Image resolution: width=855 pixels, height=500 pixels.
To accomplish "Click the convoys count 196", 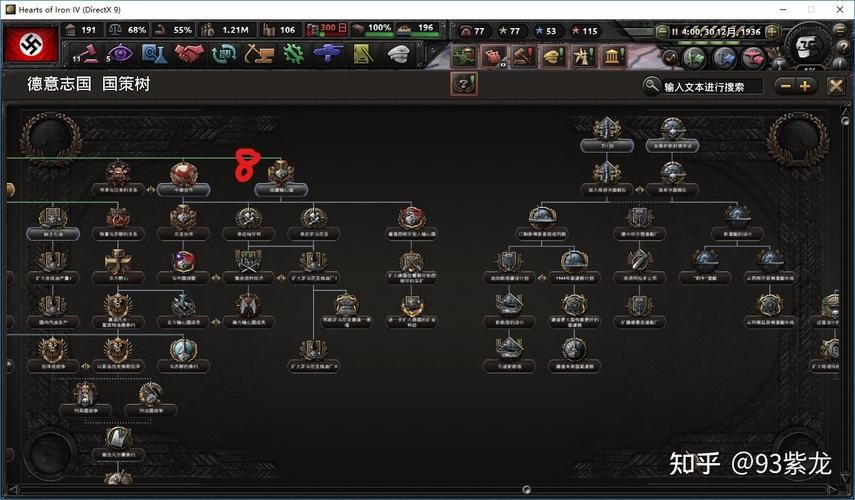I will [425, 27].
